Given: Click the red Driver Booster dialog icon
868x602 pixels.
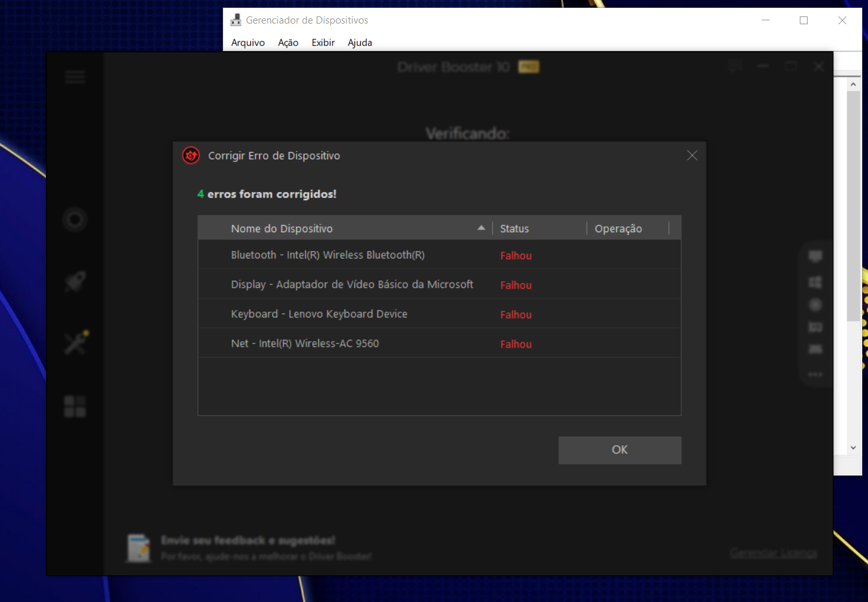Looking at the screenshot, I should tap(191, 155).
